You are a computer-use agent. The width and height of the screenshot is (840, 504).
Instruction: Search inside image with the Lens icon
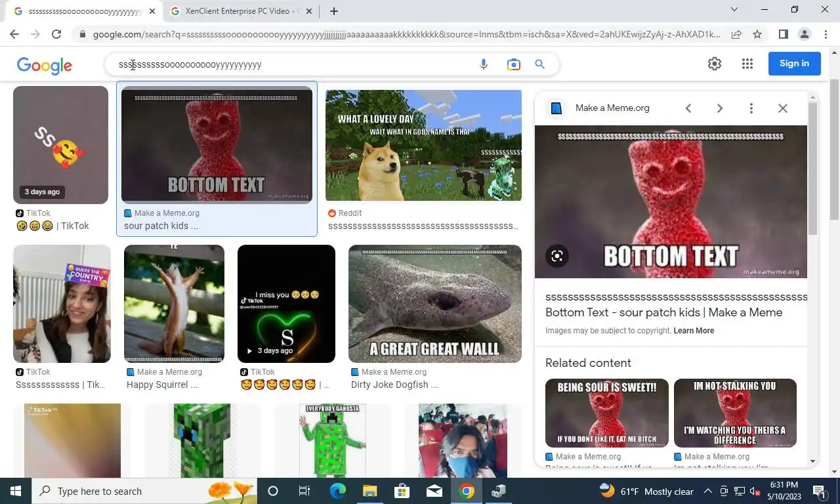click(x=557, y=256)
